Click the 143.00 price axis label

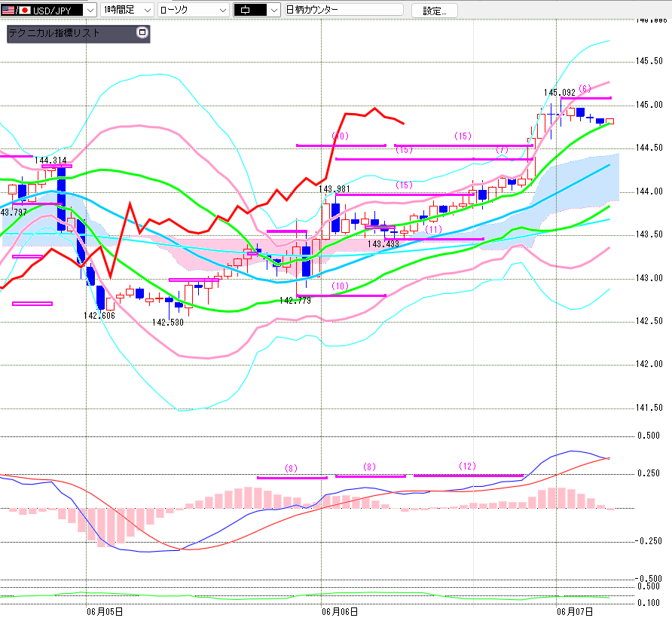(649, 278)
